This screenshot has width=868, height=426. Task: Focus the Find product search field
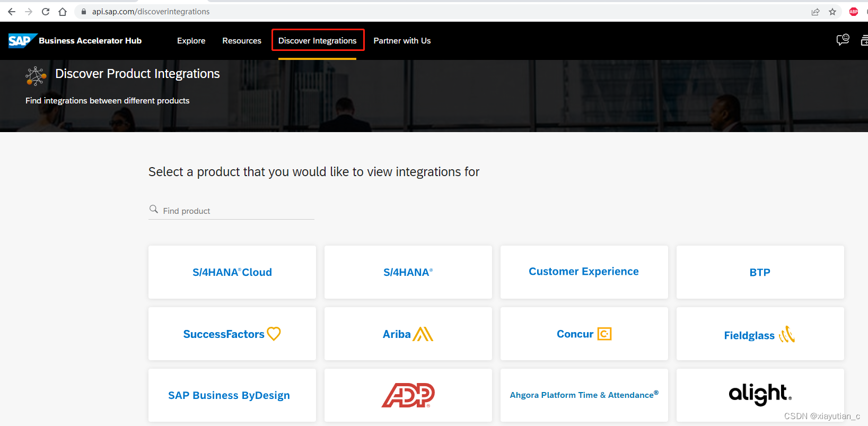[x=231, y=211]
